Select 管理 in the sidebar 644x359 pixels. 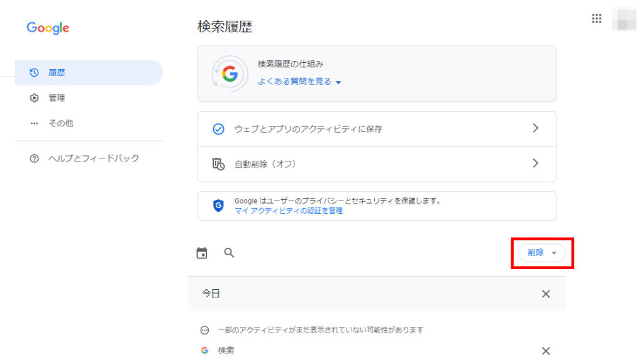[57, 98]
